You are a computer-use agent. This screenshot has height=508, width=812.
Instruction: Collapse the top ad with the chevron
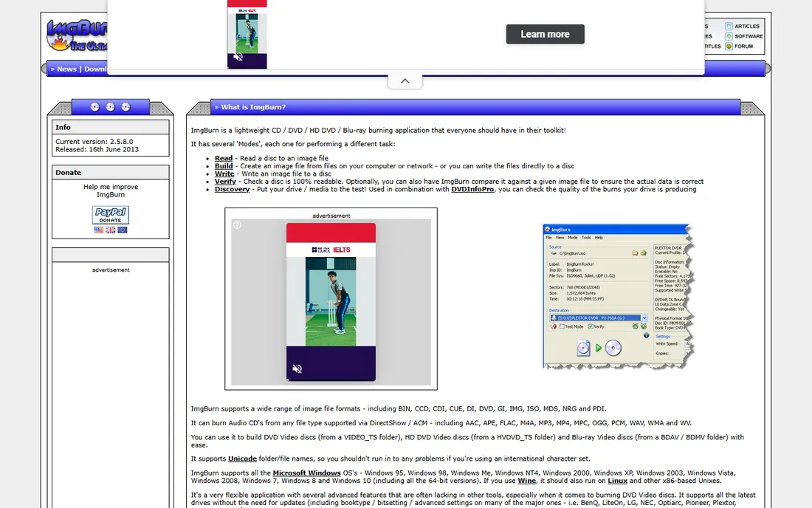(x=405, y=81)
